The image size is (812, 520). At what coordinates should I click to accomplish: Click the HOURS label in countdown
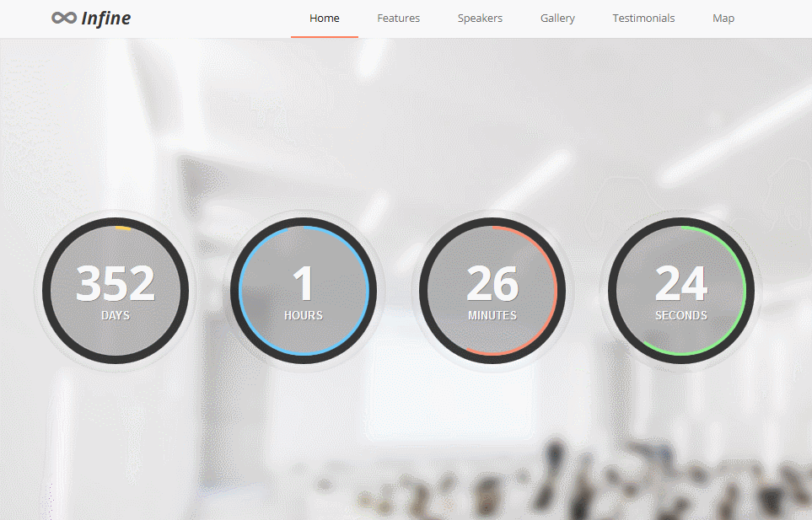pyautogui.click(x=304, y=315)
